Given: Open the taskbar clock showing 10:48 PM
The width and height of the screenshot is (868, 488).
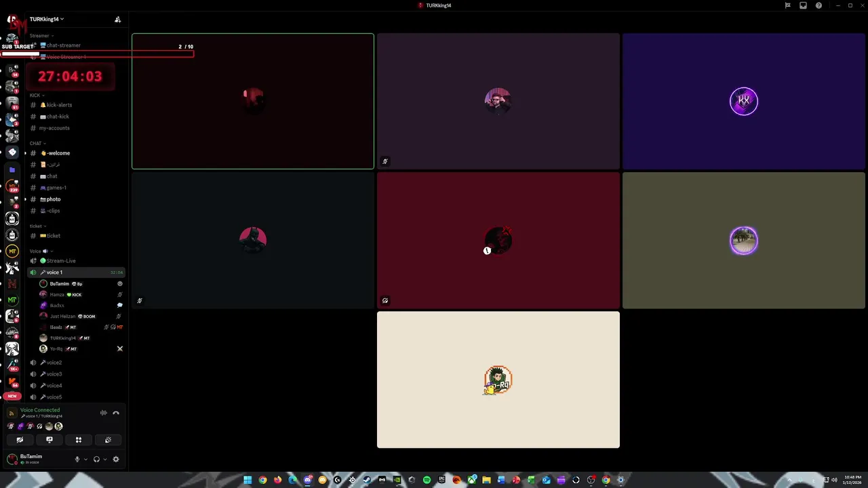Looking at the screenshot, I should [852, 480].
